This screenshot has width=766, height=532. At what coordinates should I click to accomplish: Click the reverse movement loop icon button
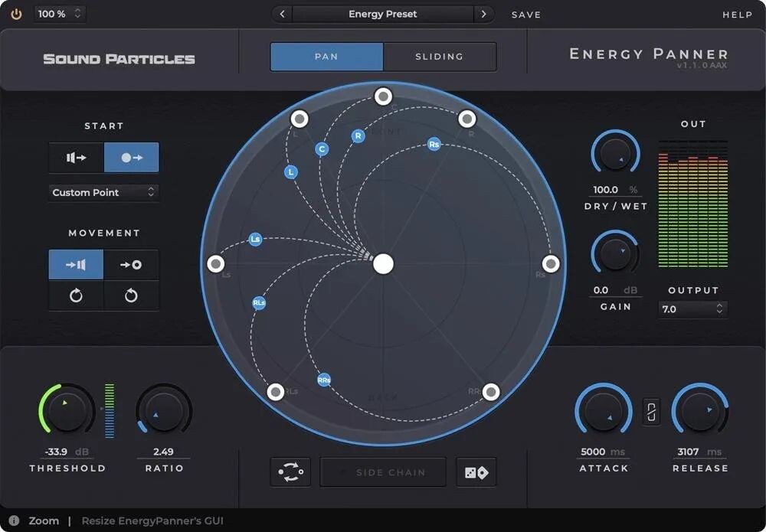click(290, 472)
